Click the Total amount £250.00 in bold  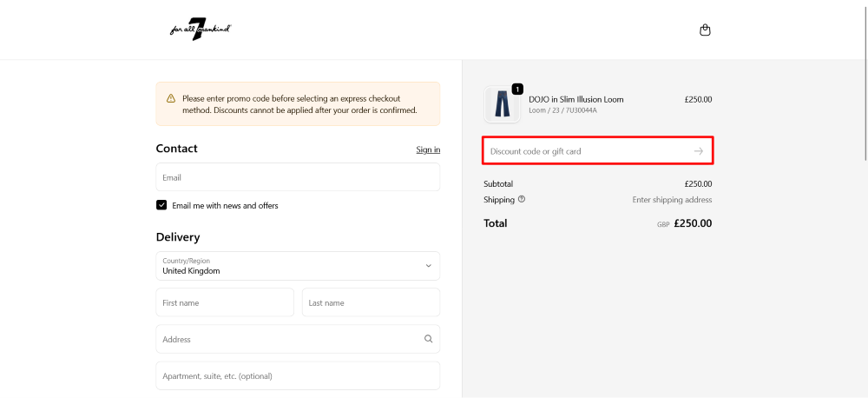[693, 223]
